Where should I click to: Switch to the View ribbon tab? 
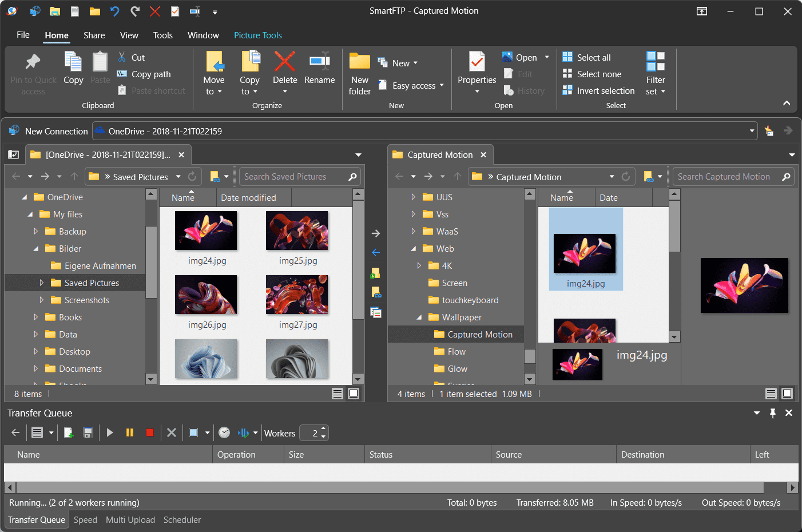click(129, 35)
